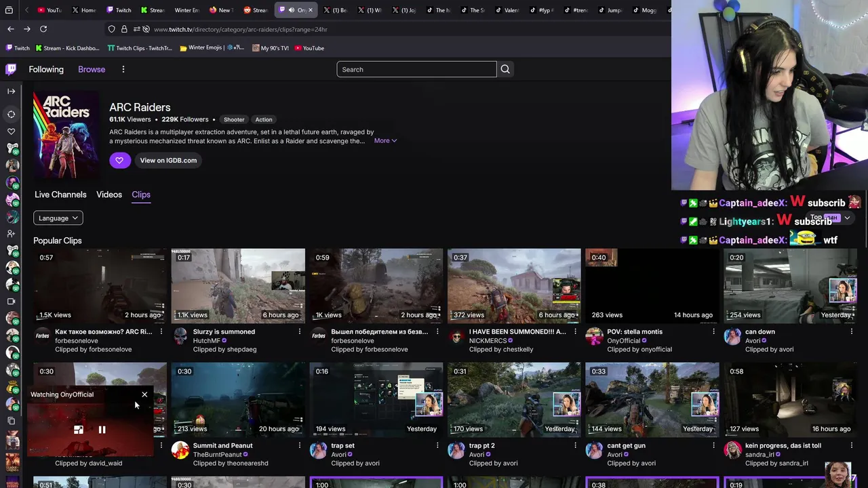The image size is (868, 488).
Task: Reload the page with the refresh icon
Action: click(43, 29)
